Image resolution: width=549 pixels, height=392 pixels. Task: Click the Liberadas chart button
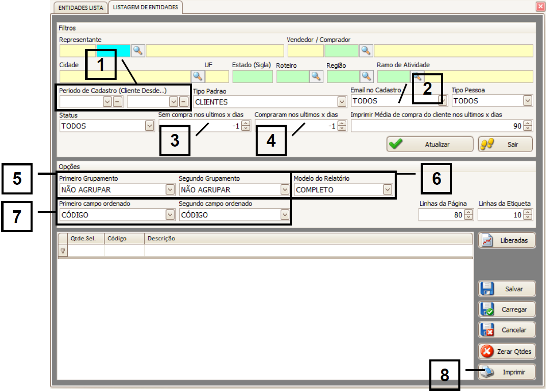507,241
